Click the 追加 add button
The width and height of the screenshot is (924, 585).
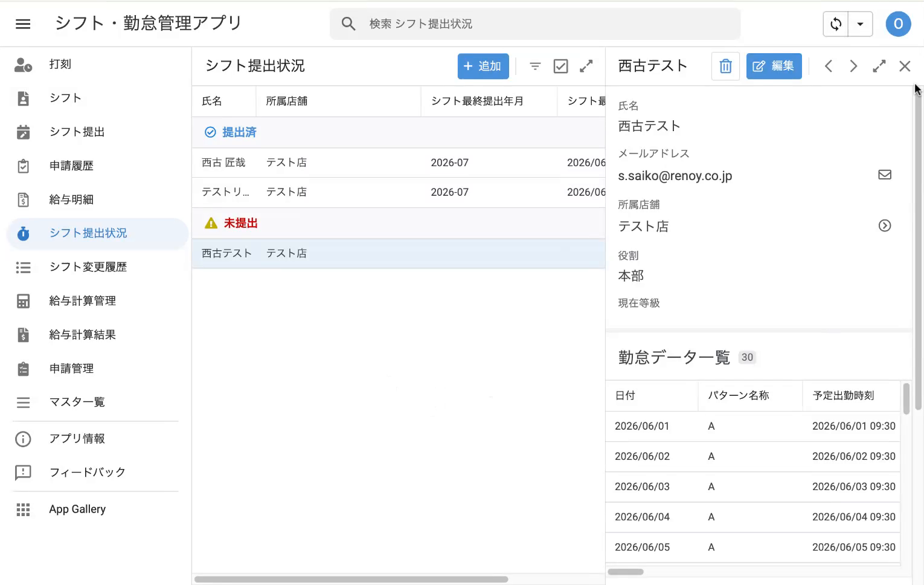(483, 66)
